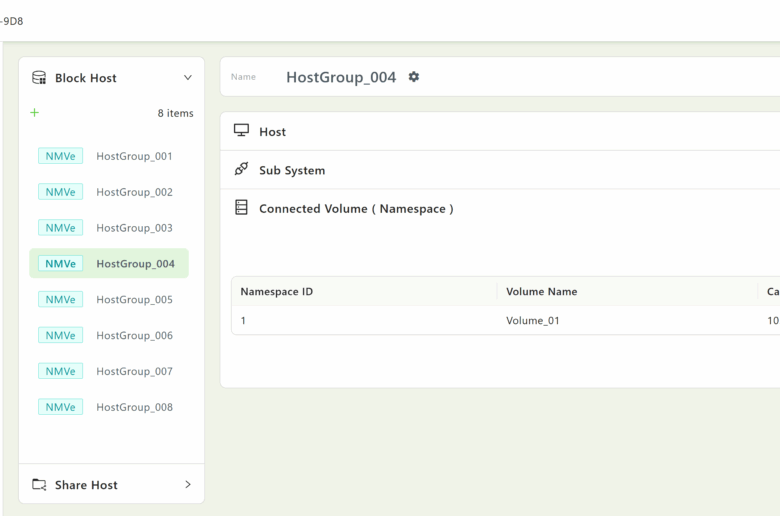The height and width of the screenshot is (516, 780).
Task: Click the Connected Volume server icon
Action: pos(241,208)
